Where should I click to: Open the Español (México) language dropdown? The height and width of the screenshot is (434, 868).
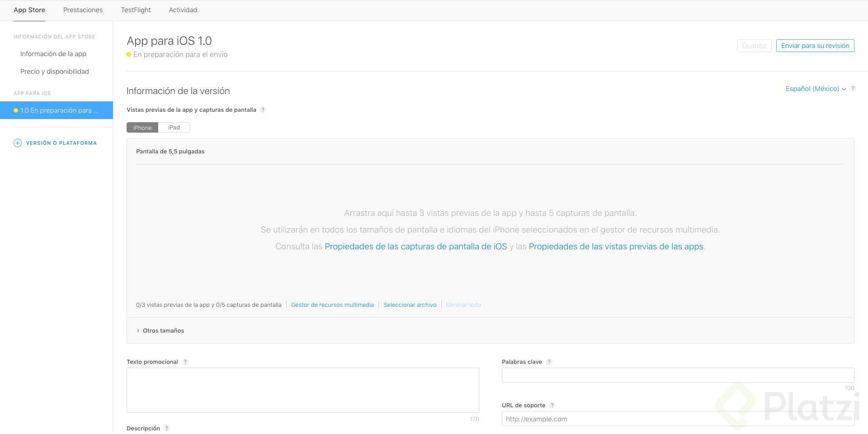pos(816,89)
